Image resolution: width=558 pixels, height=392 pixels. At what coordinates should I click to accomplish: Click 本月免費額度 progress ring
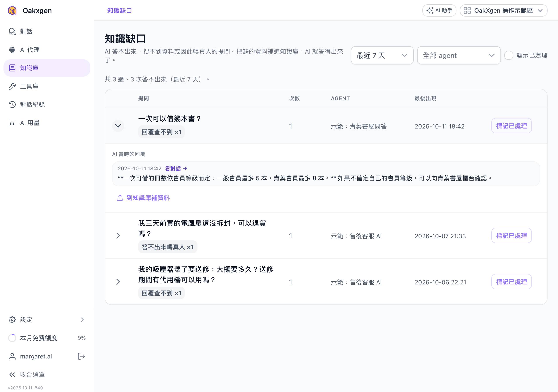[12, 338]
